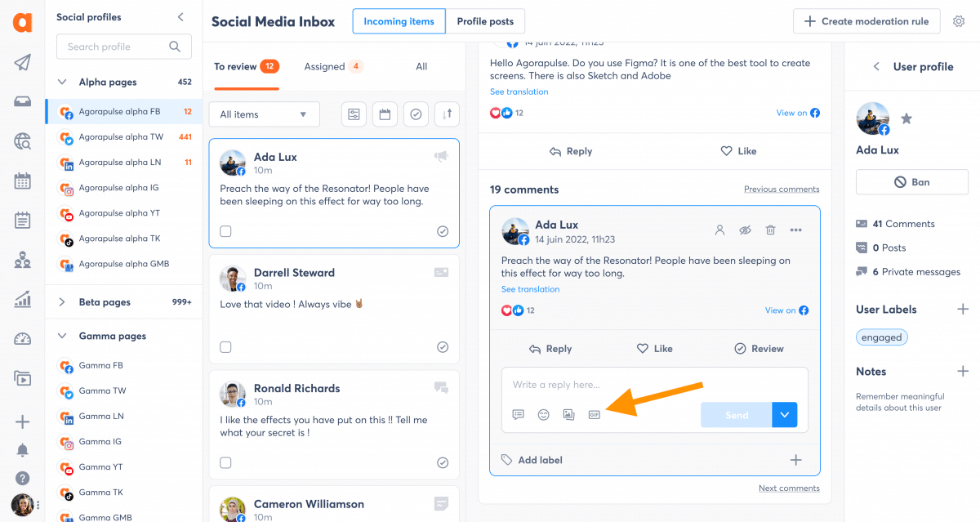Hide Ada Lux comment with eye icon
Screen dimensions: 980x522
point(745,230)
